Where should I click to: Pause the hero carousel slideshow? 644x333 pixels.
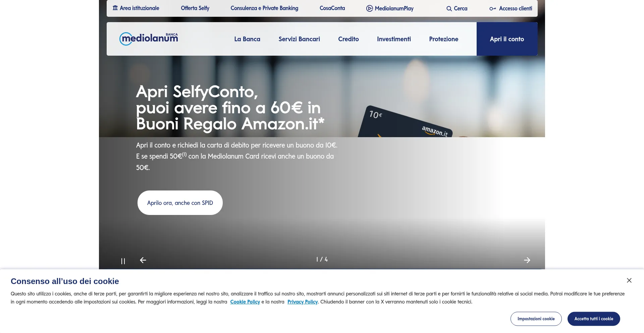[123, 261]
